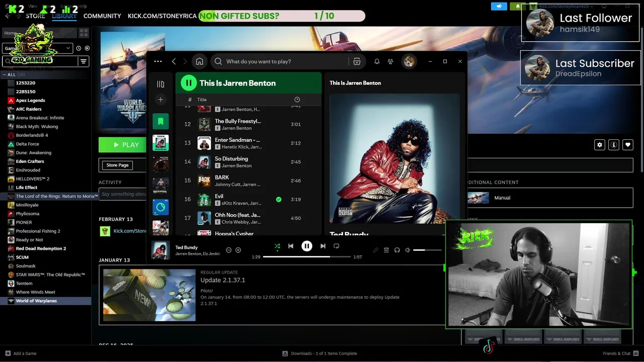Toggle shuffle in Spotify player
Viewport: 644px width, 362px height.
[x=277, y=246]
